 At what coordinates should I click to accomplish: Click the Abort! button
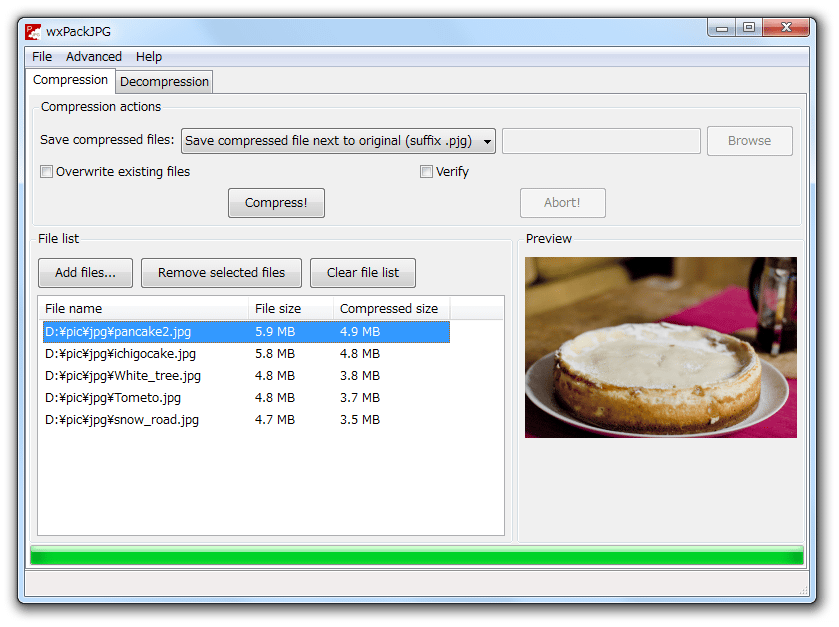pyautogui.click(x=562, y=203)
